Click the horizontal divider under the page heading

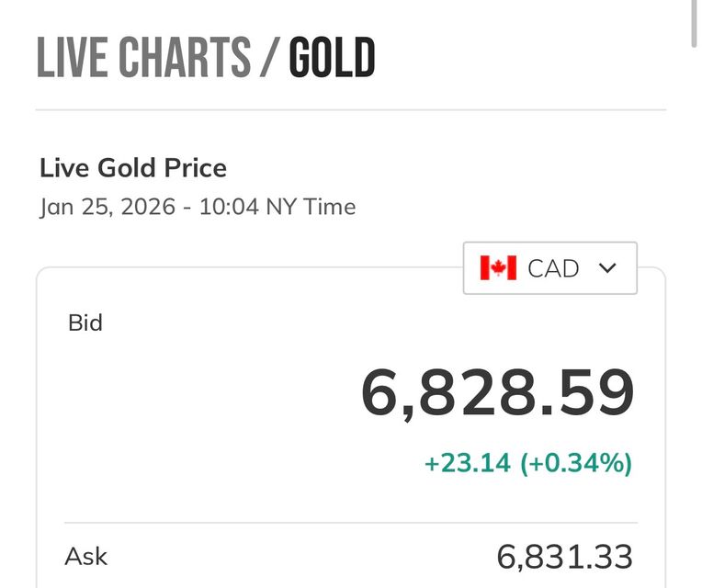pyautogui.click(x=350, y=110)
